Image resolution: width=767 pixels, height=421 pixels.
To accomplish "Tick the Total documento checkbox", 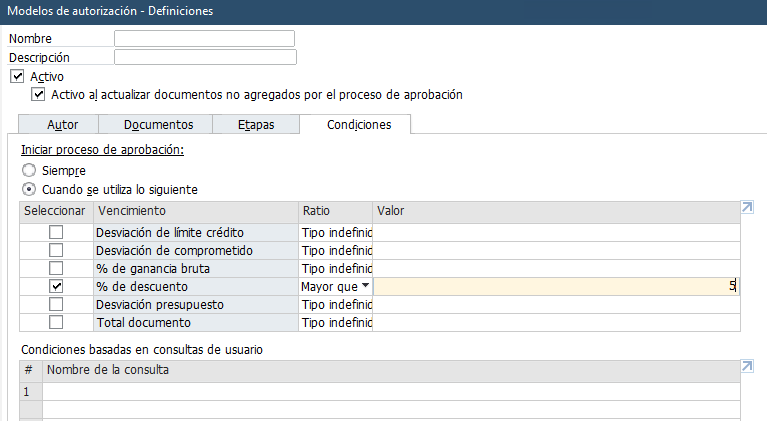I will click(x=56, y=322).
